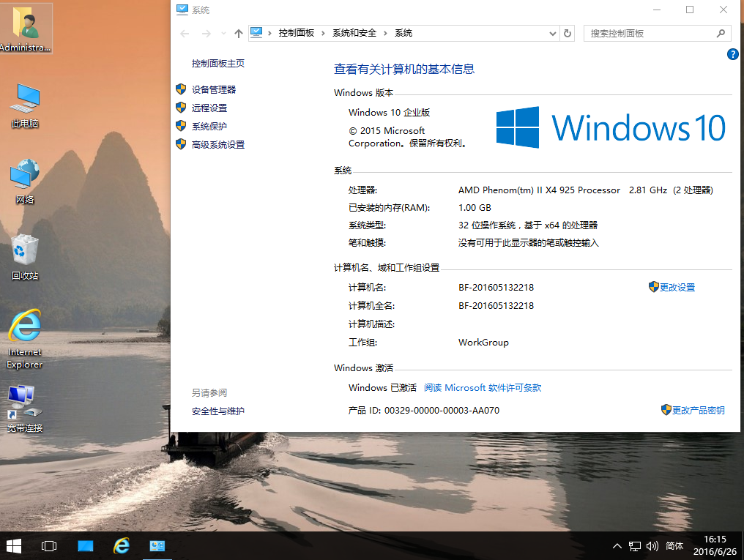Open 高级系统设置 link
The width and height of the screenshot is (744, 560).
click(x=218, y=145)
